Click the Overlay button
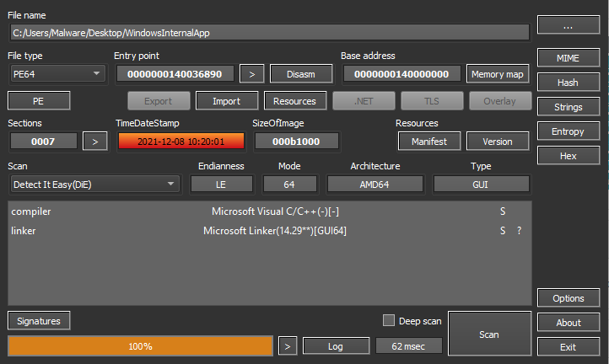 [500, 101]
